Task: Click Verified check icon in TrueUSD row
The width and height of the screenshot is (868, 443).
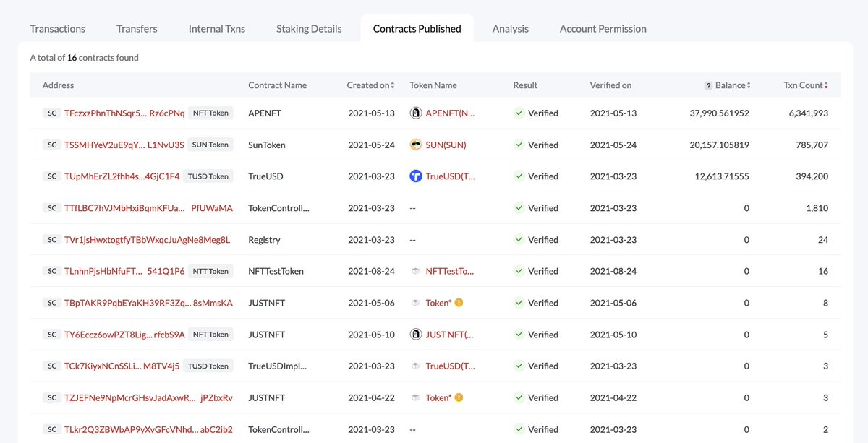Action: click(x=519, y=176)
